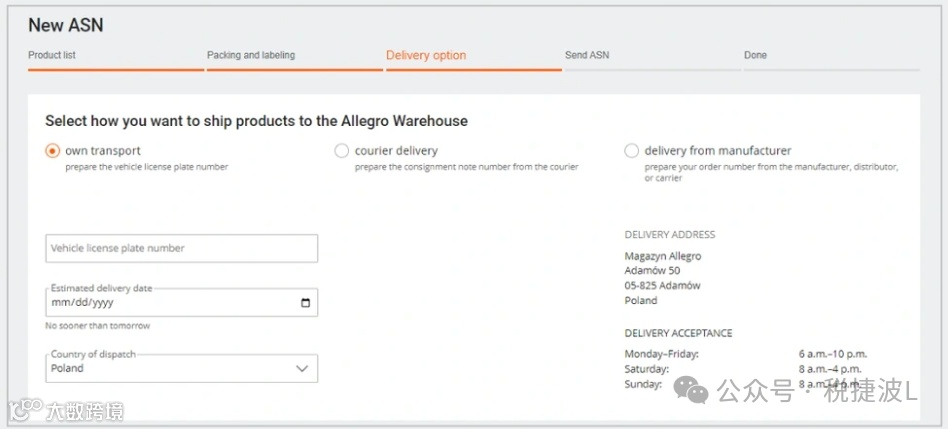Click the "DELIVERY ACCEPTANCE" heading
The height and width of the screenshot is (429, 948).
click(x=678, y=333)
